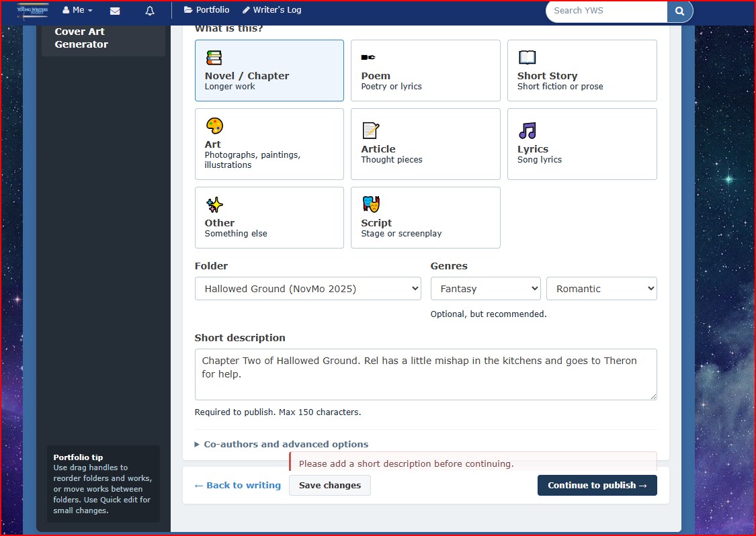Click Back to writing link
756x536 pixels.
238,486
